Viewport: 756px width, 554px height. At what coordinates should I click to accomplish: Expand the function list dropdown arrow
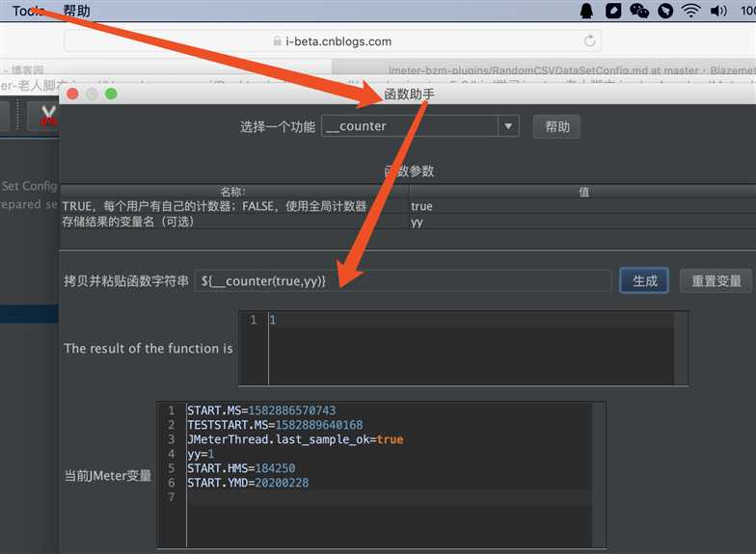point(508,126)
